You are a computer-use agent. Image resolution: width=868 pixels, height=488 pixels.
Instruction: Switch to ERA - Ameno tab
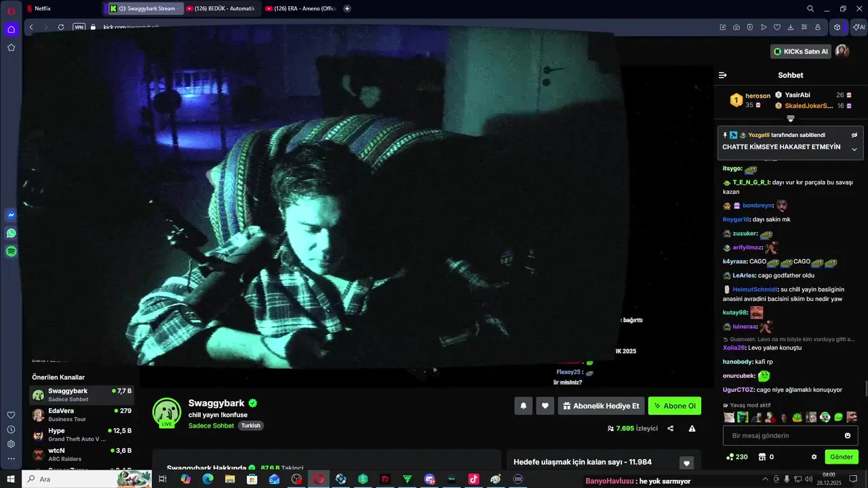coord(300,9)
